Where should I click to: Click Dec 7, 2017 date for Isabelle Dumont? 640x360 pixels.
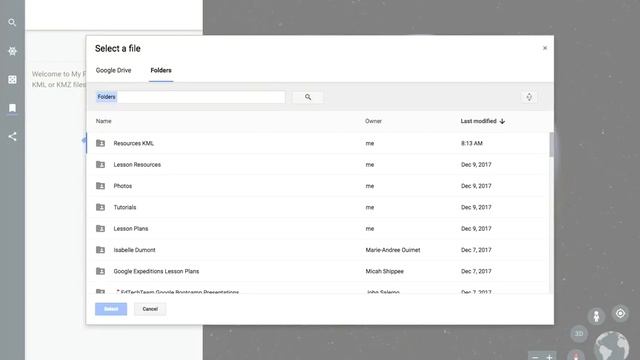[476, 250]
